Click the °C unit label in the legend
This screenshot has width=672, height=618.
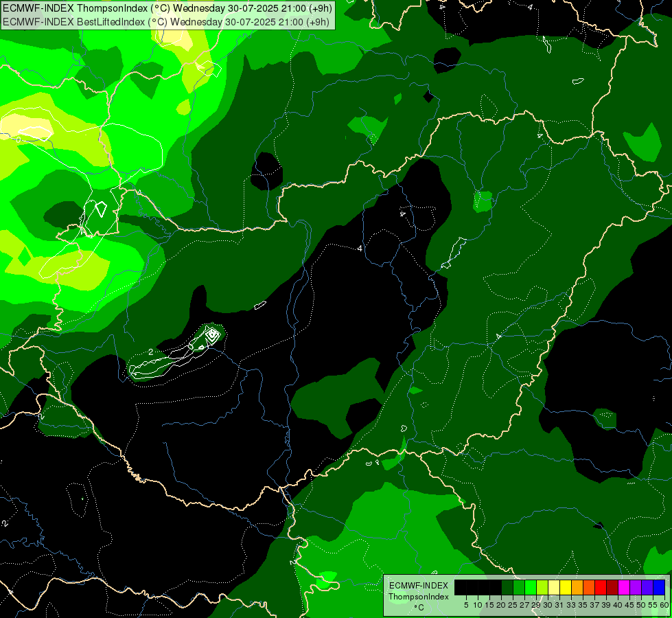[419, 608]
